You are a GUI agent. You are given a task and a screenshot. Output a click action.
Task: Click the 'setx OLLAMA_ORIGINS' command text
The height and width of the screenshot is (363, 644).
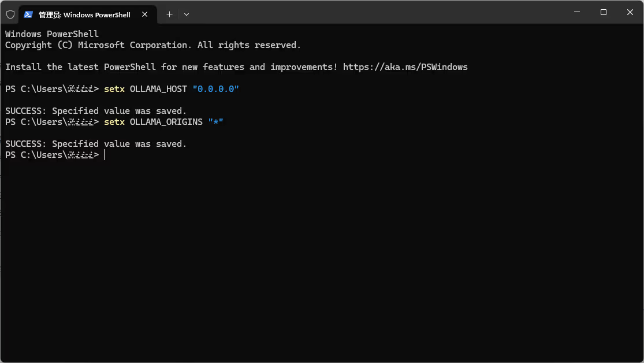(x=153, y=122)
